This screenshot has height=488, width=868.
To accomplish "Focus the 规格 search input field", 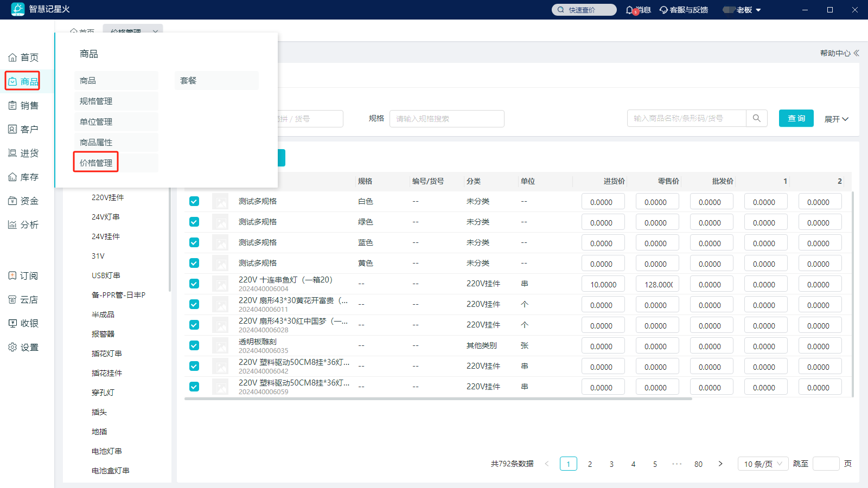I will click(447, 119).
